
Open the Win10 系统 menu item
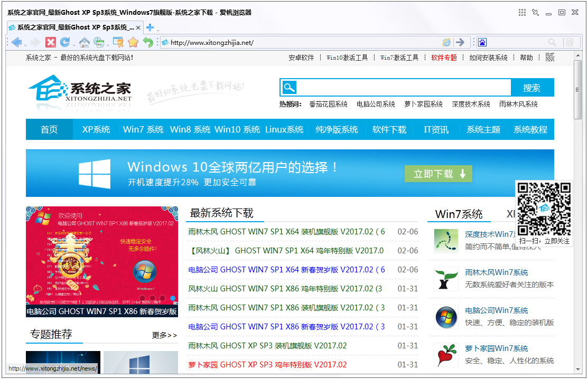pos(237,129)
